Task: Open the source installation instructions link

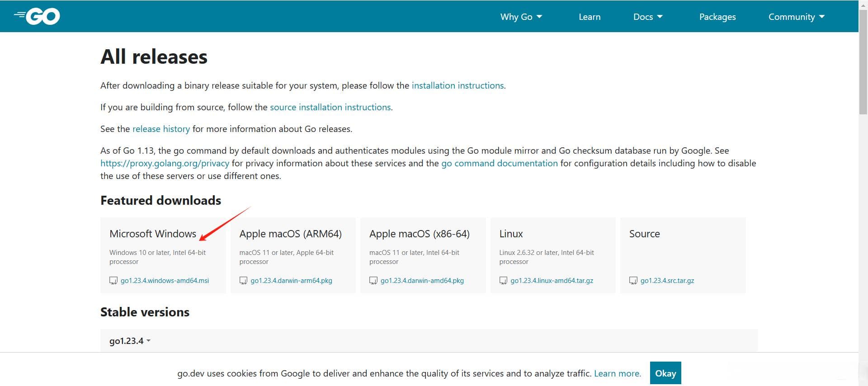Action: click(x=330, y=107)
